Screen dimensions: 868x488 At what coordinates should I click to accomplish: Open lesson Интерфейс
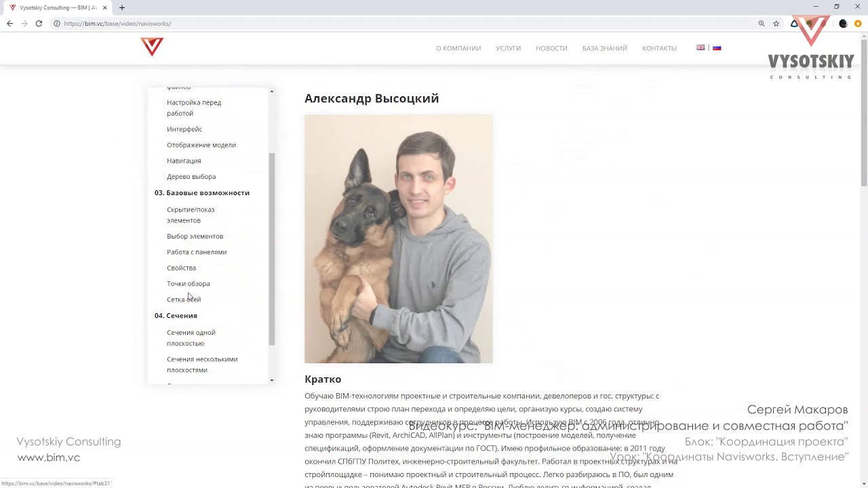coord(184,129)
